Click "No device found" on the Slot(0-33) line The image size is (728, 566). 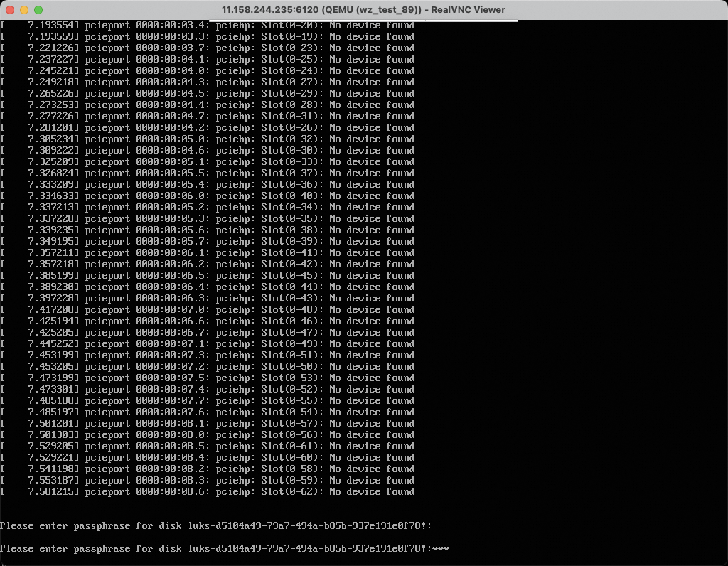372,162
